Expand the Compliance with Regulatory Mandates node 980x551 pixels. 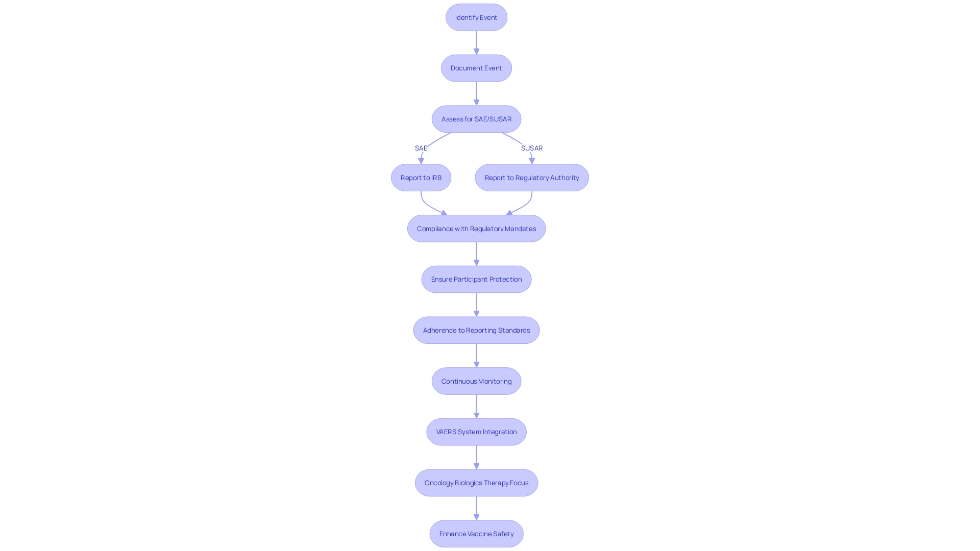coord(476,228)
